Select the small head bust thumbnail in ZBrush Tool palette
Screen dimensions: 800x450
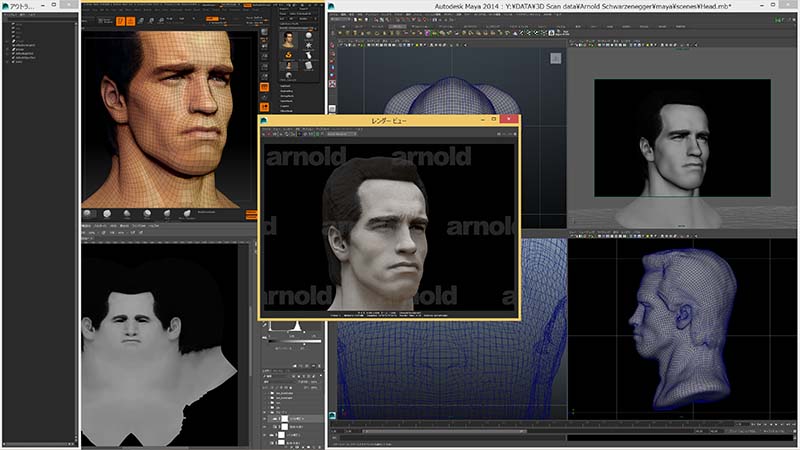point(288,65)
